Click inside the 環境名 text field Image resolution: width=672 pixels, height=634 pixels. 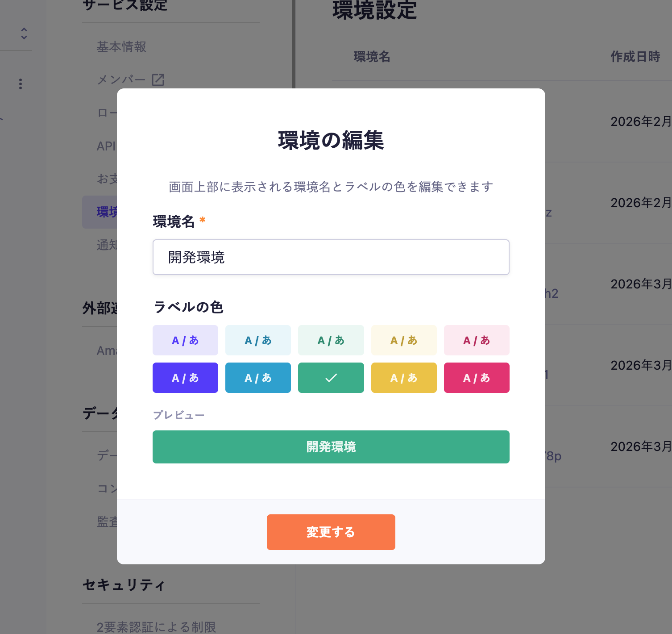pyautogui.click(x=331, y=257)
